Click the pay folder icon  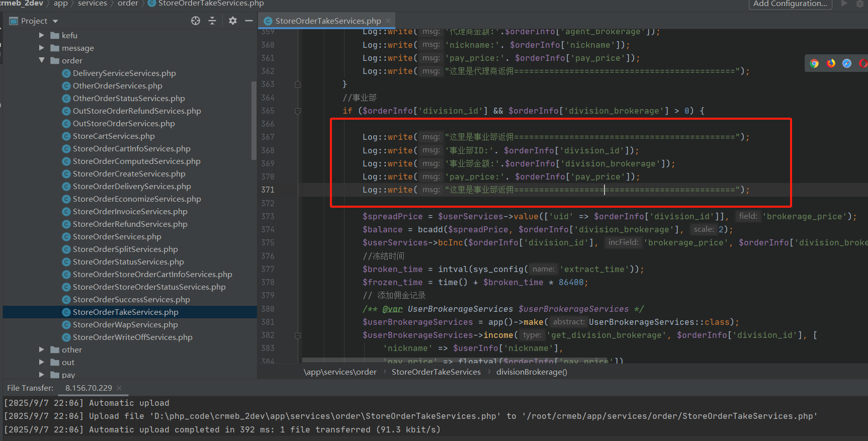click(55, 375)
